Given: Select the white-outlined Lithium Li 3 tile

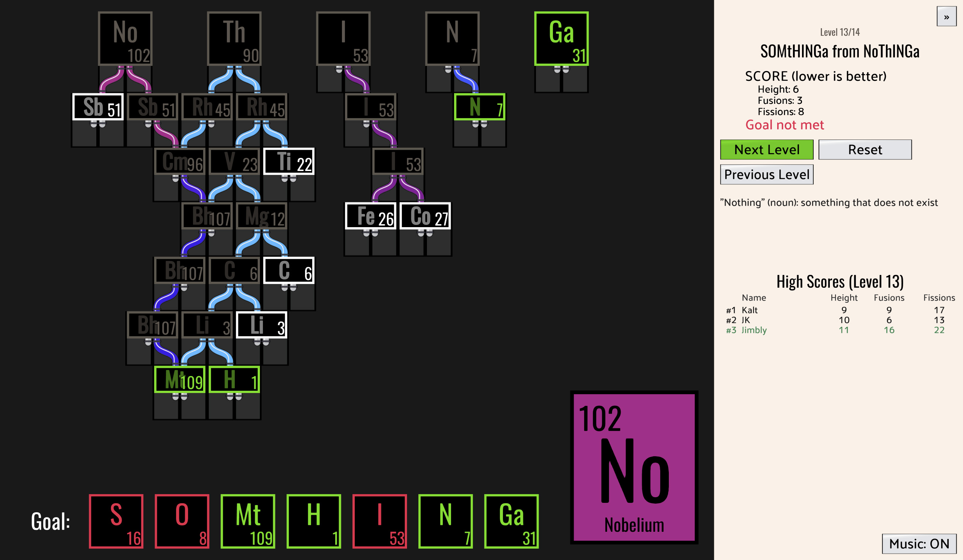Looking at the screenshot, I should point(261,325).
